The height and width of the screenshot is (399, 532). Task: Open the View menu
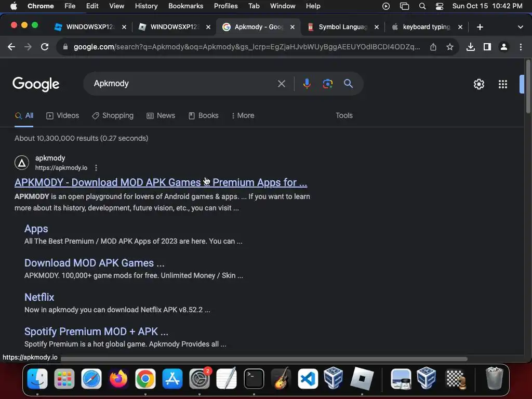pyautogui.click(x=116, y=6)
